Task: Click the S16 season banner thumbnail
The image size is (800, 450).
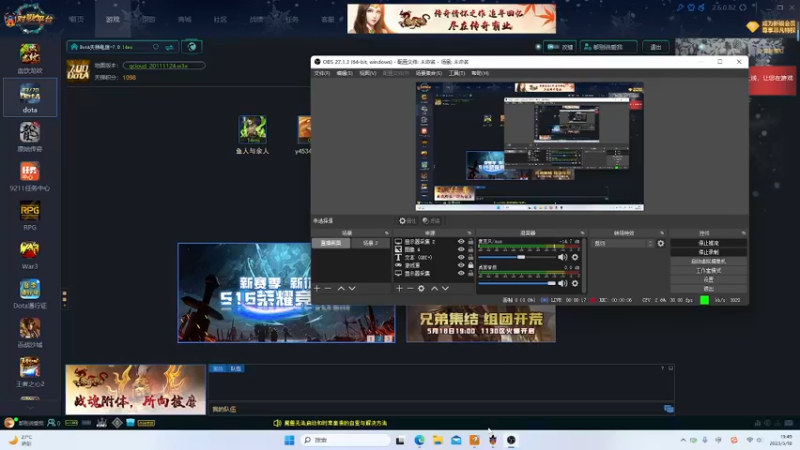Action: click(286, 293)
